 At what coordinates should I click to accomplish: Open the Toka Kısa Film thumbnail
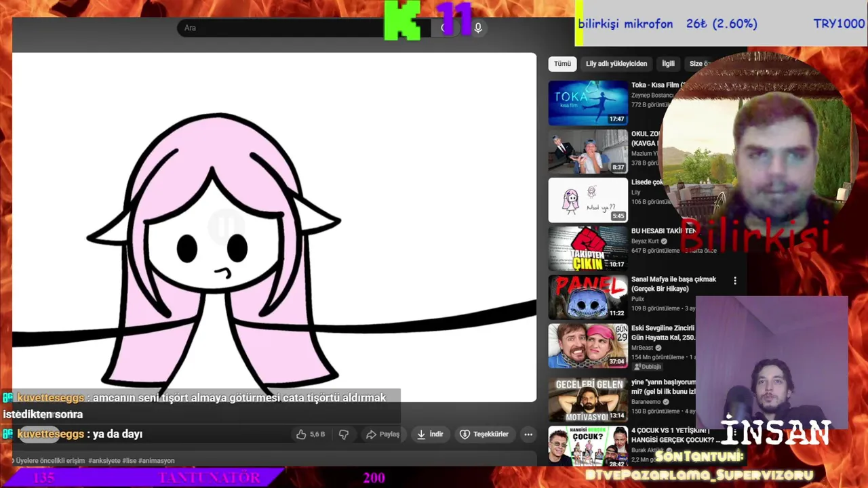pyautogui.click(x=588, y=103)
